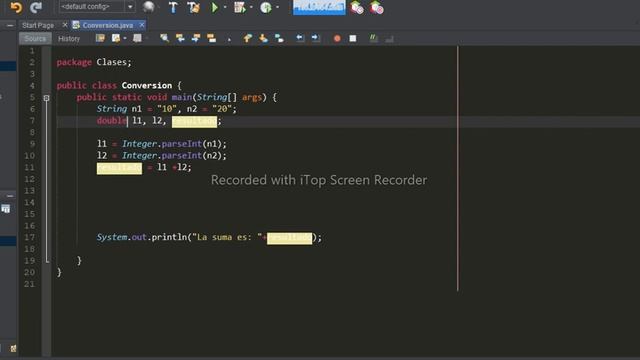
Task: Stop macro recording white square
Action: click(x=353, y=38)
